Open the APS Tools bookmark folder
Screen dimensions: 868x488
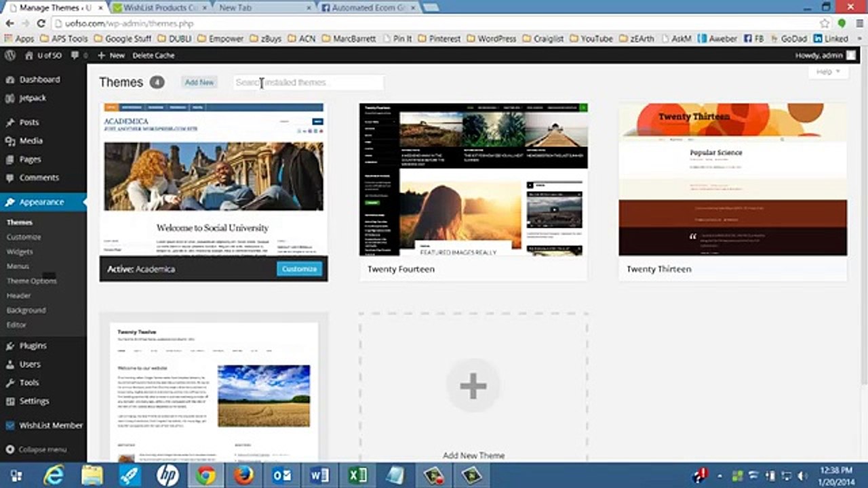click(x=64, y=39)
